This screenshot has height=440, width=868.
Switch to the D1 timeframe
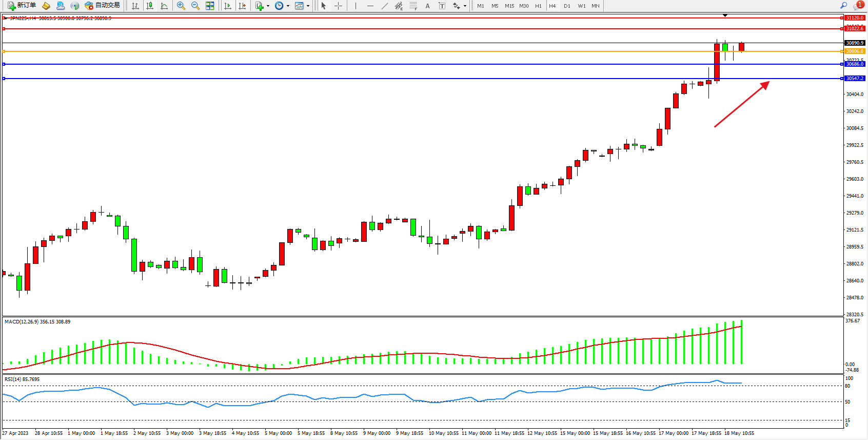point(567,6)
